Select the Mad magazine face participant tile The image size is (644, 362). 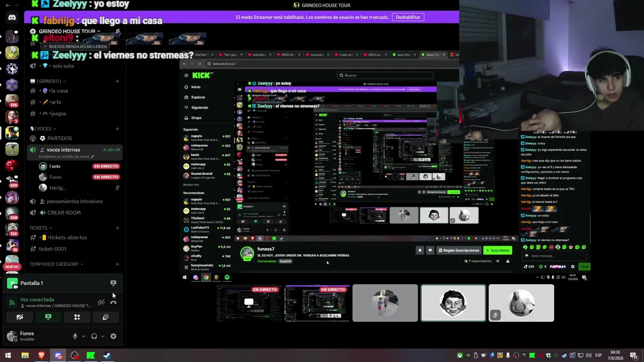coord(453,303)
